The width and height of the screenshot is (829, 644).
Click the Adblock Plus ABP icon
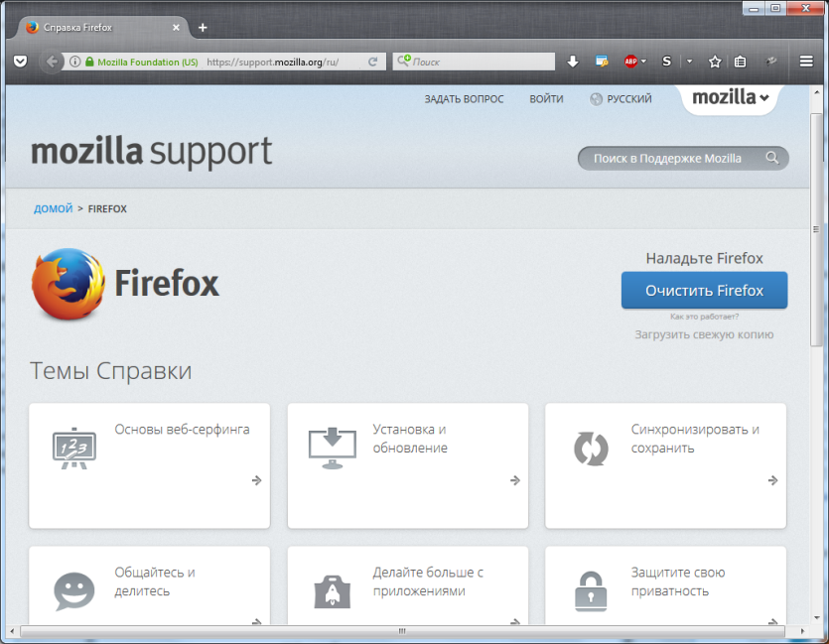630,62
